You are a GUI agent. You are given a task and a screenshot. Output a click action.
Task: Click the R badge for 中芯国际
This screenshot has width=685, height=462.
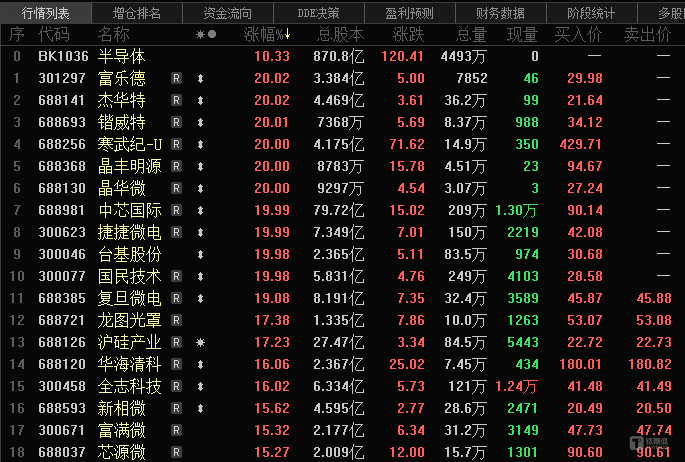[176, 210]
